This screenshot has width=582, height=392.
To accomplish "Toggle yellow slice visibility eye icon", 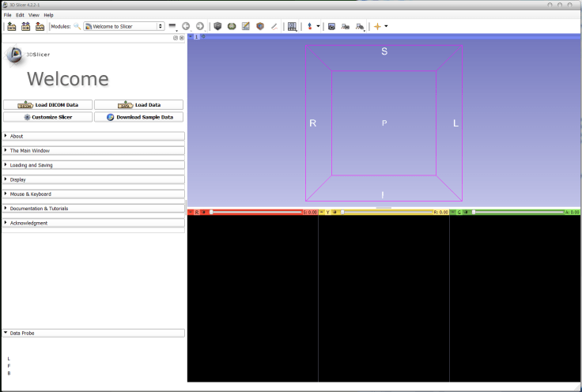I will click(334, 212).
